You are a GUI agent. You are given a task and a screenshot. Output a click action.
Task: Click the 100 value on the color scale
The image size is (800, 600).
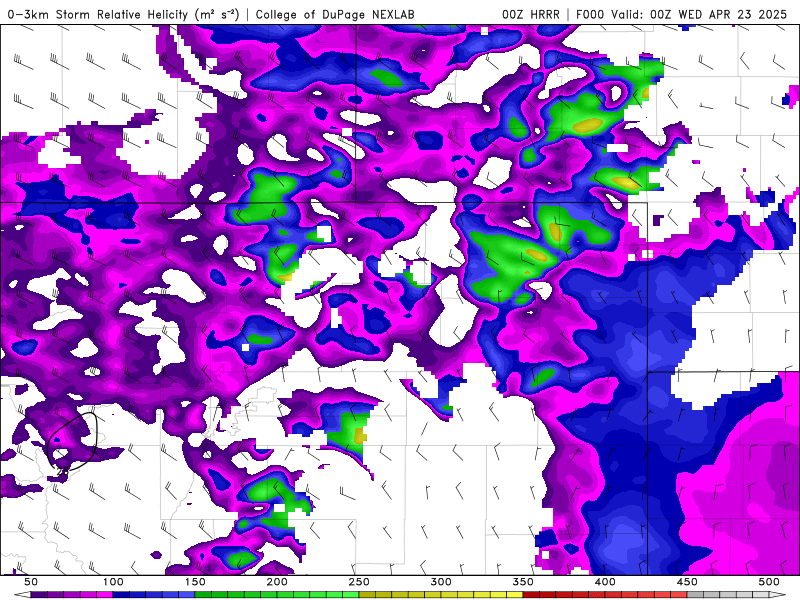(113, 582)
